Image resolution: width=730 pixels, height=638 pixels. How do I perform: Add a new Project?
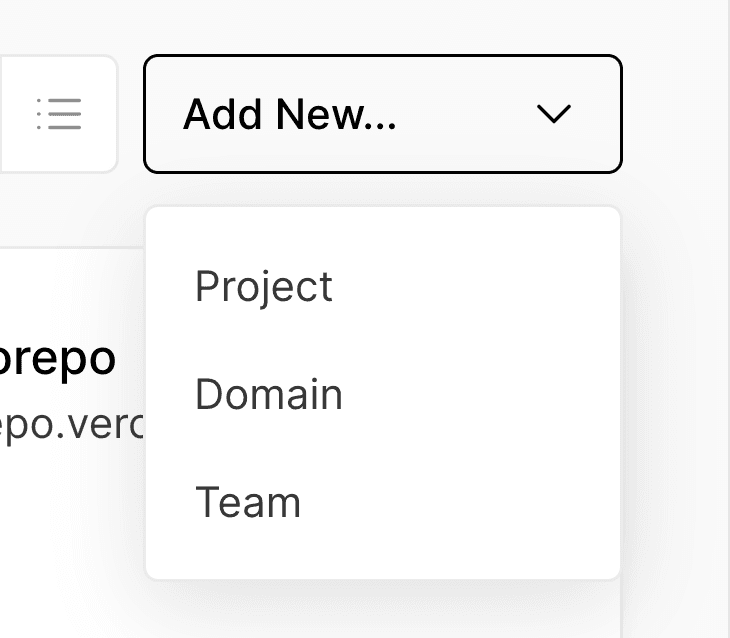(264, 287)
